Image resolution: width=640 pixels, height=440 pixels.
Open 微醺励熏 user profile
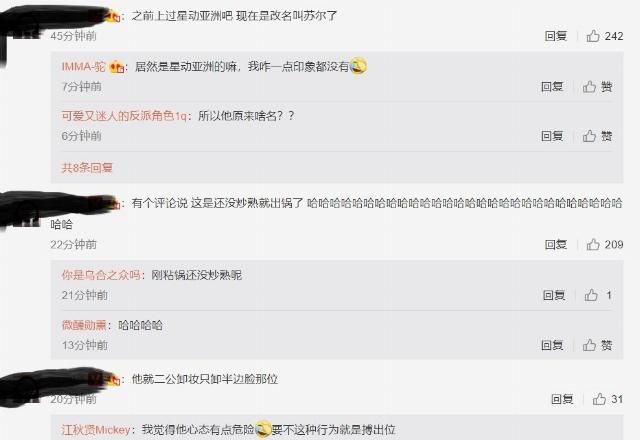[84, 325]
